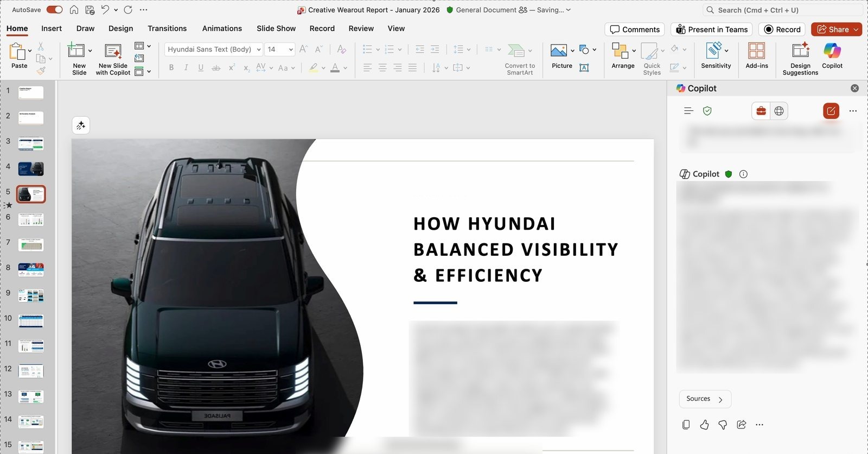Copy Copilot response using the copy icon
Viewport: 868px width, 454px height.
coord(686,425)
